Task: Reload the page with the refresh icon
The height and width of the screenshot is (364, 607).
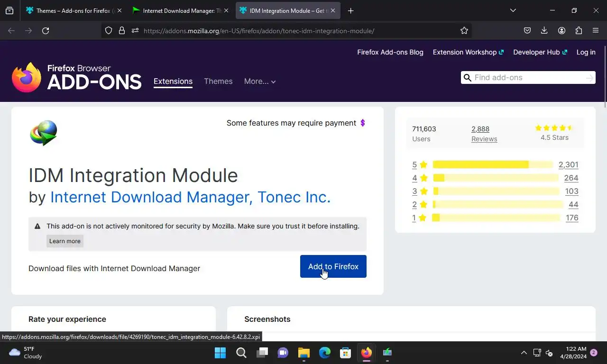Action: [x=46, y=31]
